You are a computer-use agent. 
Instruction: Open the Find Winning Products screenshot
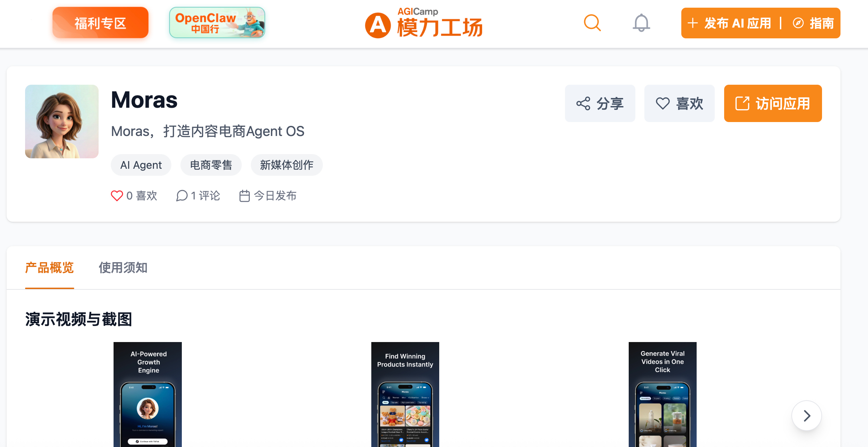click(405, 394)
